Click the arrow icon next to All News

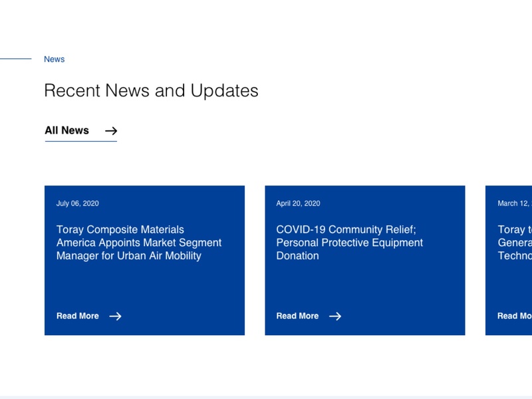111,130
